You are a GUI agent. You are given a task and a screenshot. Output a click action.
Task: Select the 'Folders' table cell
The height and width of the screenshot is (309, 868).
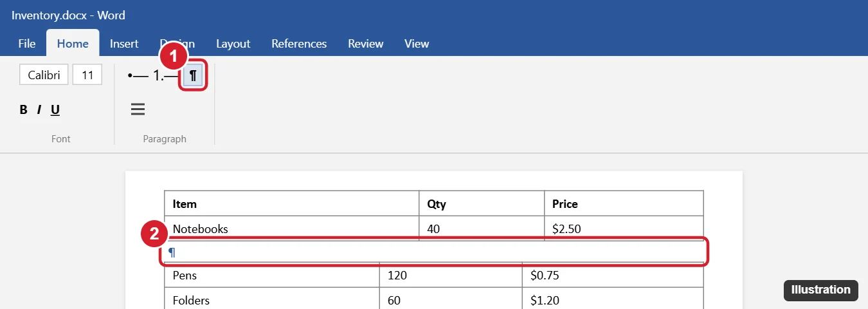(x=272, y=299)
